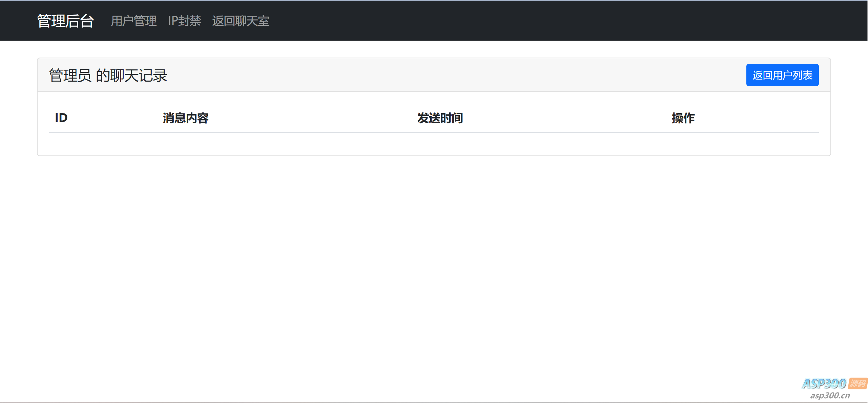Click the word 聊天记录 in the title

pos(139,75)
